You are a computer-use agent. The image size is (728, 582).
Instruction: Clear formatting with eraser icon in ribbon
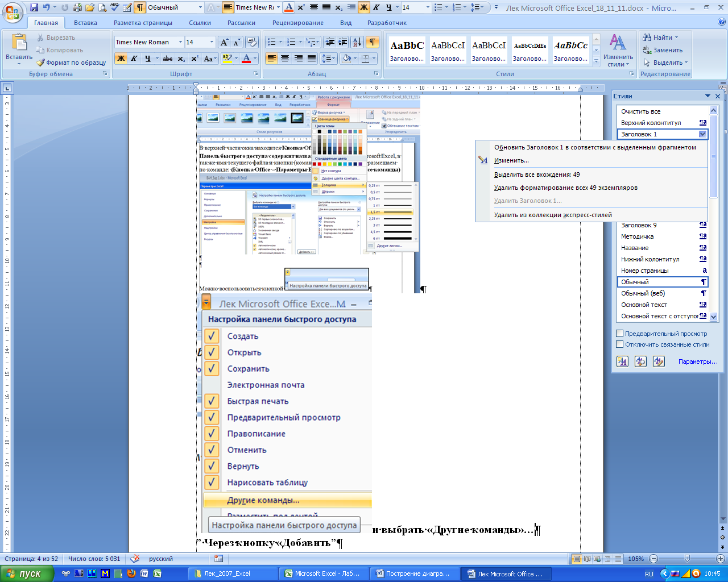252,42
